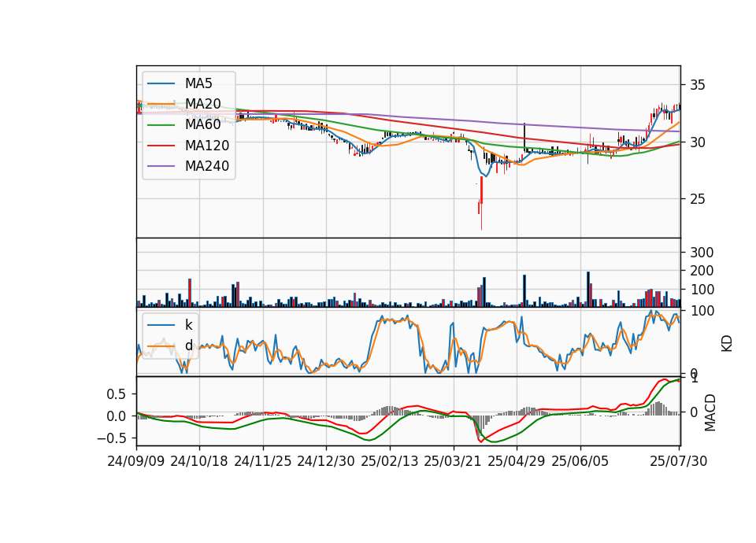Click the d legend label in KD panel
756x543 pixels.
[188, 345]
